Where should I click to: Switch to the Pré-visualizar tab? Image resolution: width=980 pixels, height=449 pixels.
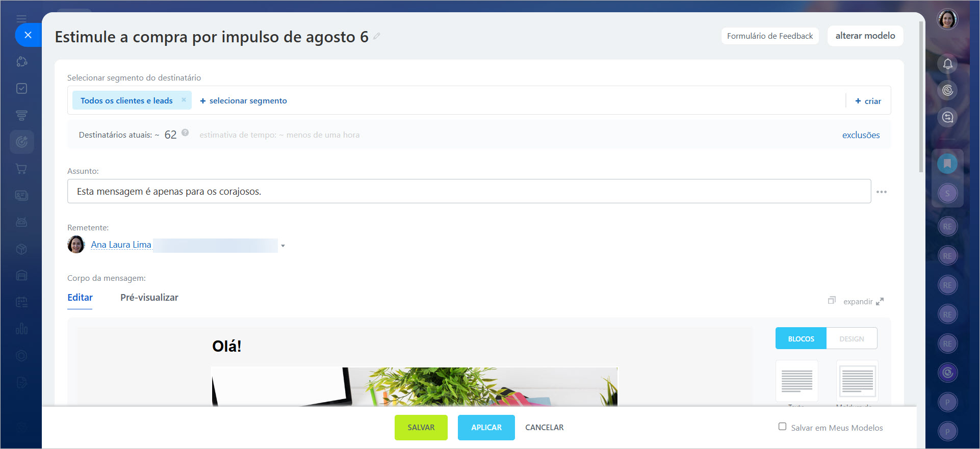pyautogui.click(x=149, y=298)
